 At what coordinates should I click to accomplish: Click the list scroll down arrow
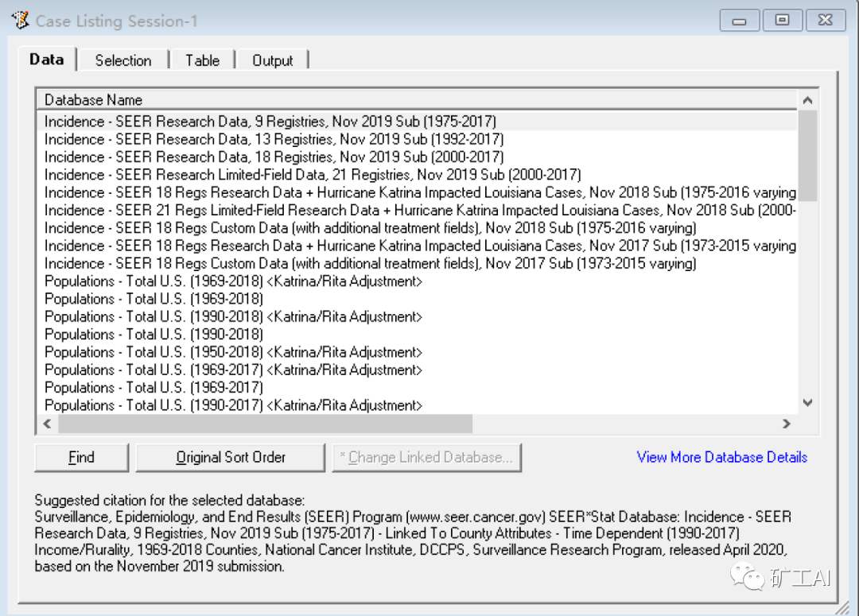pos(807,403)
